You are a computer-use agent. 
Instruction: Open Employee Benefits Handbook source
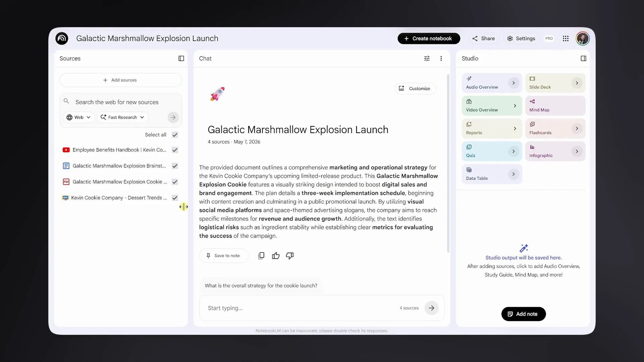[x=119, y=150]
